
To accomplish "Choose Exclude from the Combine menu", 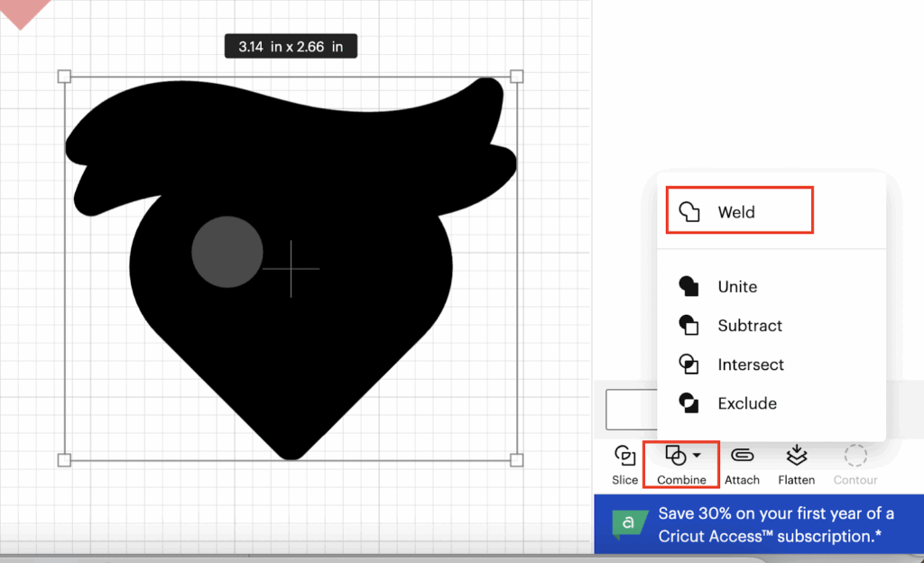I will (746, 403).
